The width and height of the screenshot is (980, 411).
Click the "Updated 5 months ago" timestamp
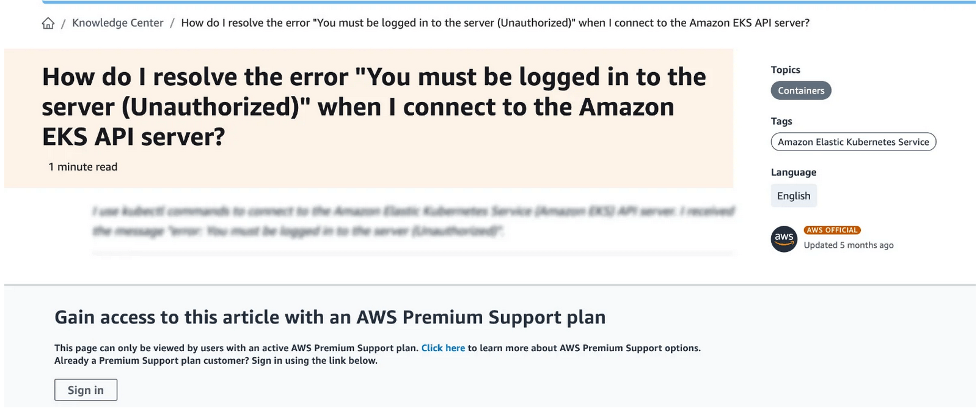848,245
